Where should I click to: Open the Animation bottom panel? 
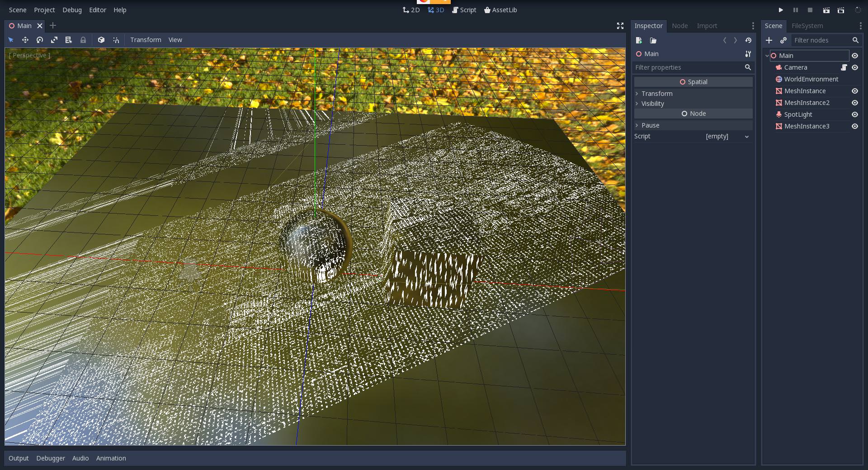(x=111, y=458)
